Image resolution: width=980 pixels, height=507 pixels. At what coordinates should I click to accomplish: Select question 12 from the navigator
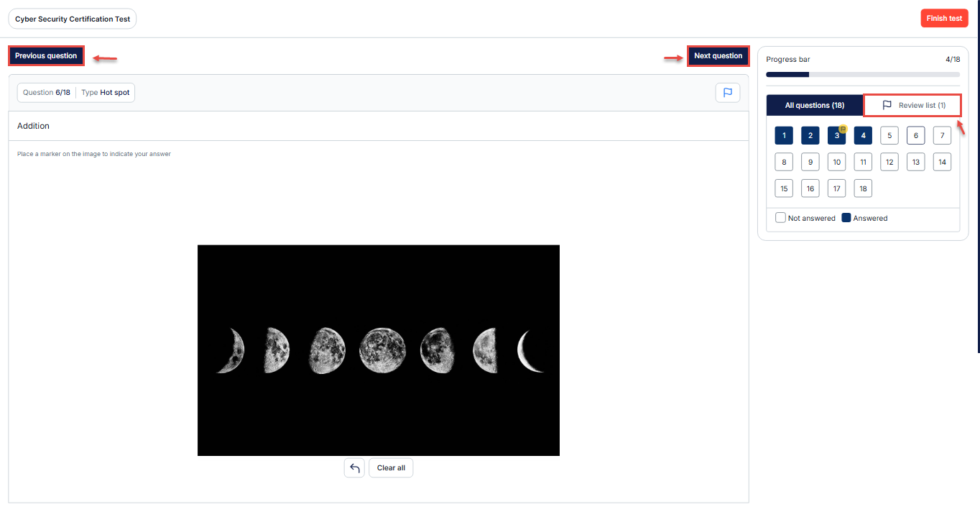[889, 162]
